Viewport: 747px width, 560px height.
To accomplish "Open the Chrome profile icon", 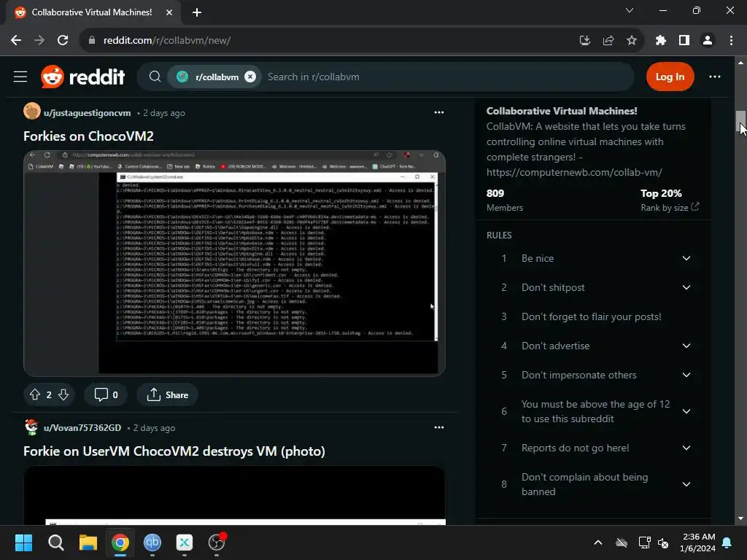I will tap(708, 41).
